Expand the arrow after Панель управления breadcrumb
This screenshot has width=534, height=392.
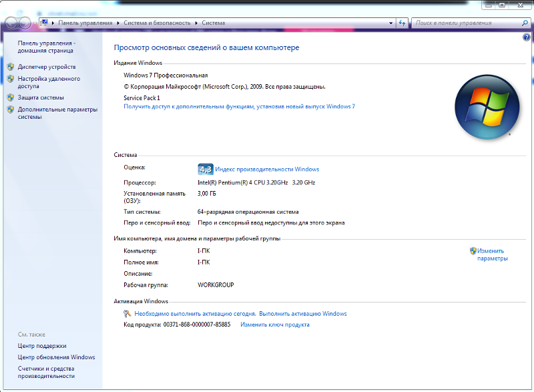click(118, 23)
